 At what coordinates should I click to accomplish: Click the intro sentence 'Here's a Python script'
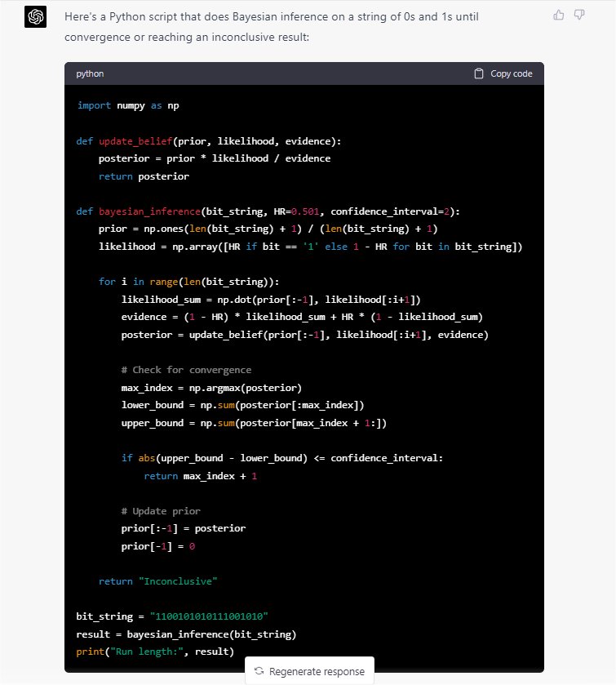point(271,27)
